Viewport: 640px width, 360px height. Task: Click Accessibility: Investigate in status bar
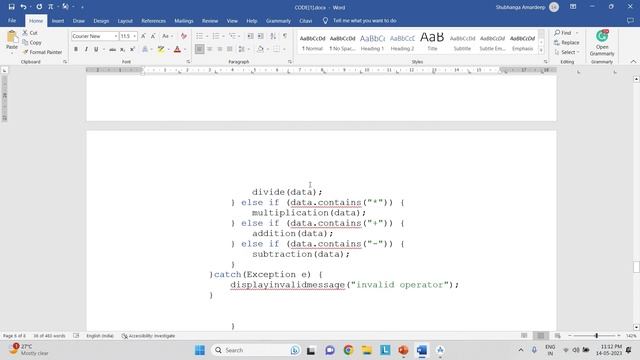(148, 336)
